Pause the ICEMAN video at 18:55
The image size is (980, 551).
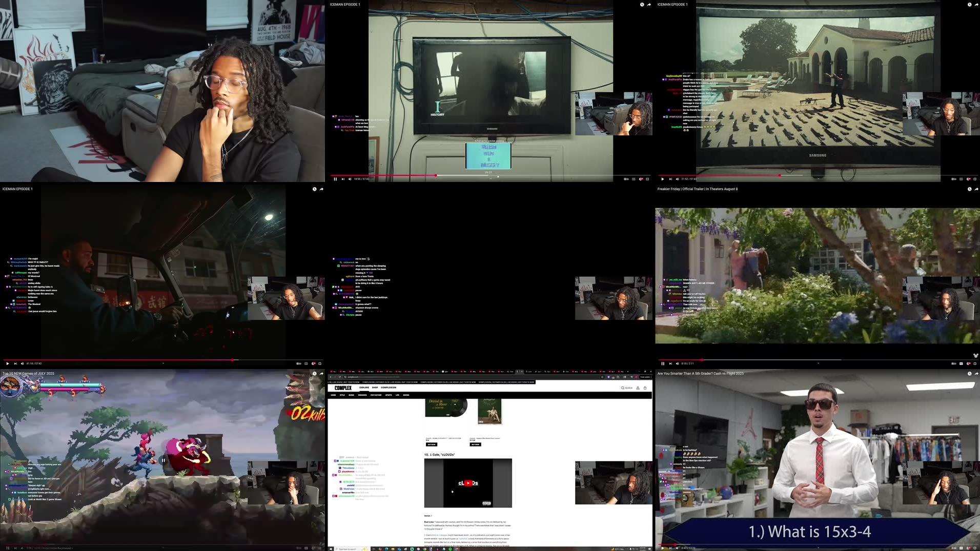point(335,179)
